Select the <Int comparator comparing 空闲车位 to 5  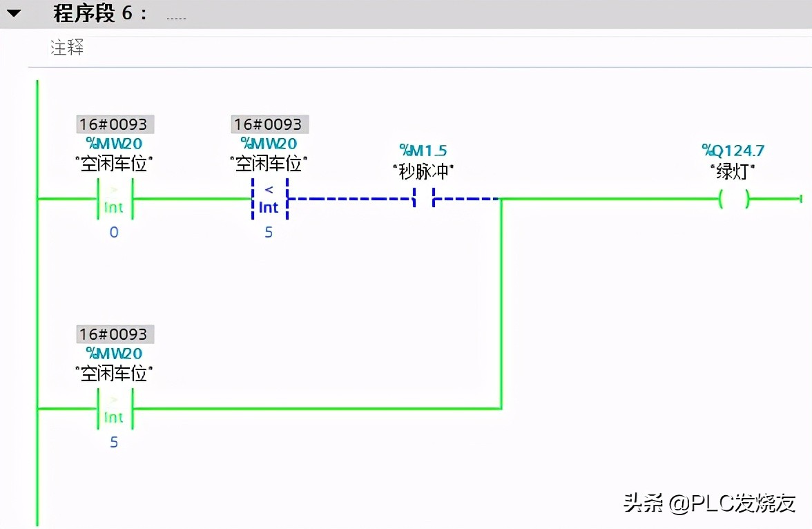[269, 200]
